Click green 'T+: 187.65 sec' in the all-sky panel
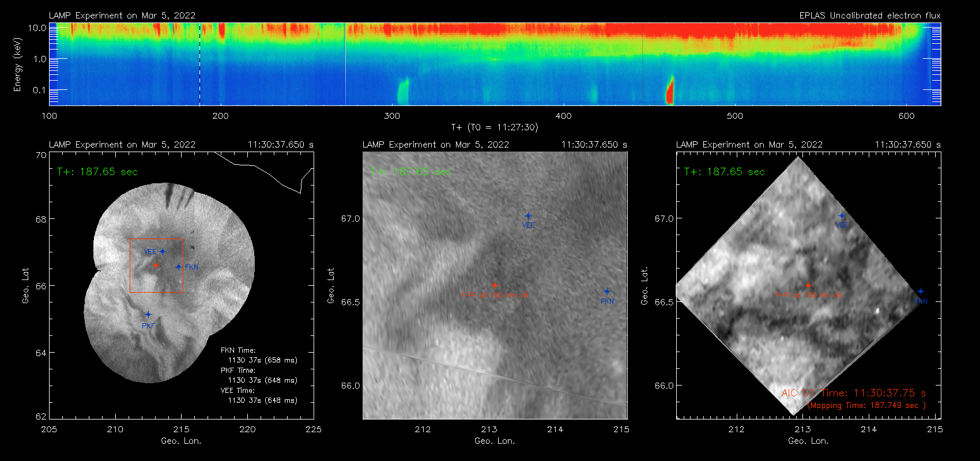The width and height of the screenshot is (980, 461). coord(97,172)
